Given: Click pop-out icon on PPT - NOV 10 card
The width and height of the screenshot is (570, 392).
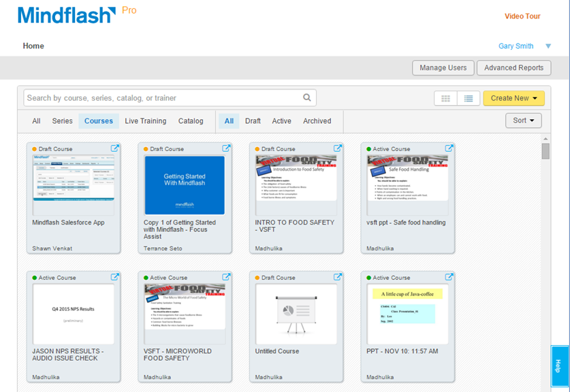Looking at the screenshot, I should click(449, 277).
